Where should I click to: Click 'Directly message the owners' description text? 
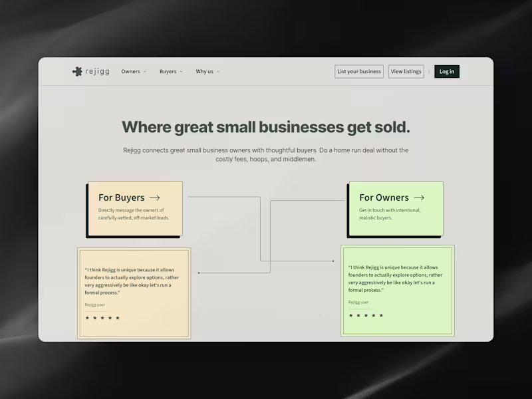(134, 214)
